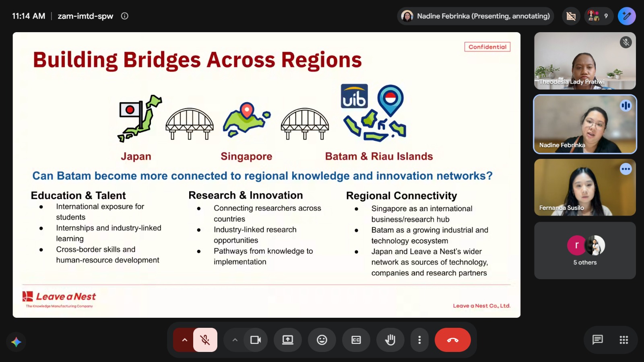644x362 pixels.
Task: Click the blue Can Batam question line
Action: pyautogui.click(x=262, y=176)
